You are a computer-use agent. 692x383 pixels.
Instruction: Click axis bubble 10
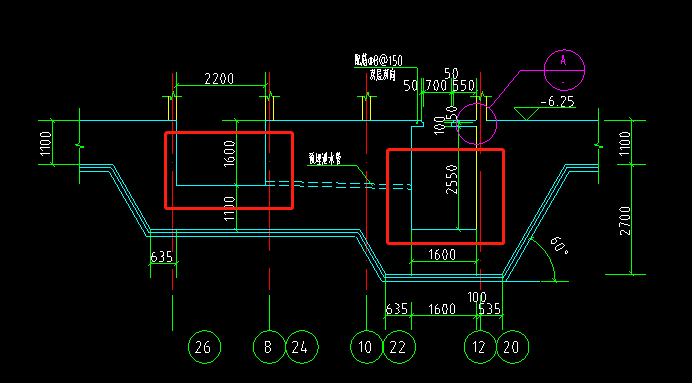366,347
